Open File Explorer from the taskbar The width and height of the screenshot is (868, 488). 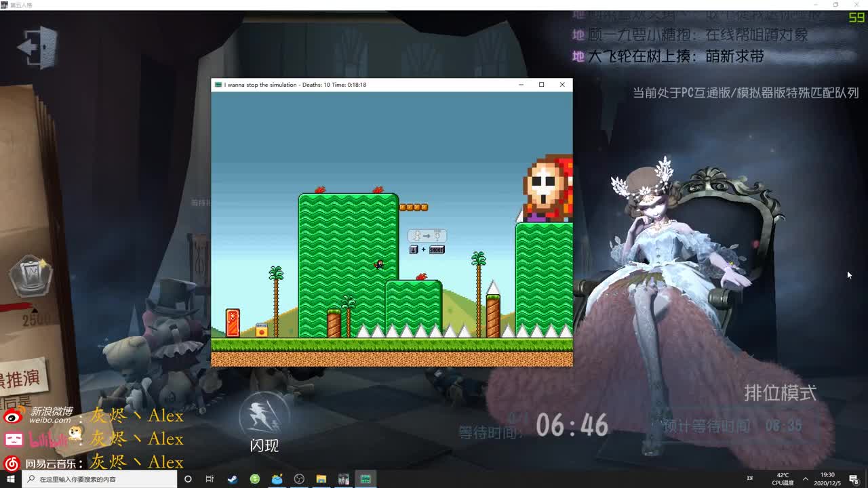tap(321, 479)
